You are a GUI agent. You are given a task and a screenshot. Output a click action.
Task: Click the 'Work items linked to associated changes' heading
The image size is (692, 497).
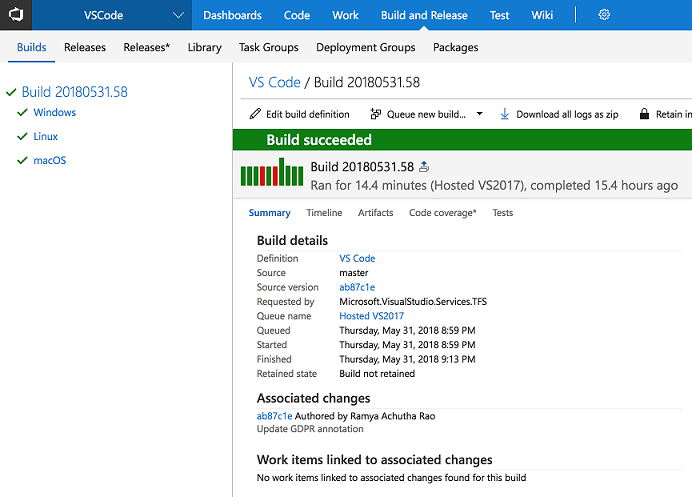tap(374, 460)
